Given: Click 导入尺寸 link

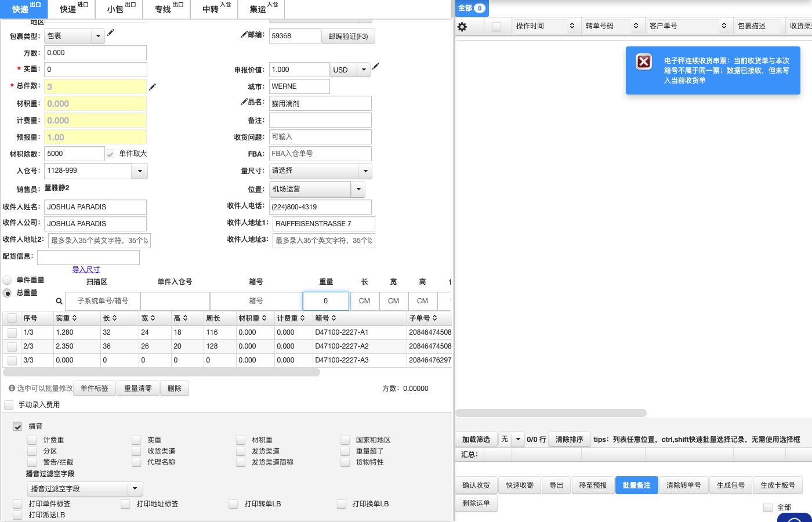Looking at the screenshot, I should (x=86, y=269).
